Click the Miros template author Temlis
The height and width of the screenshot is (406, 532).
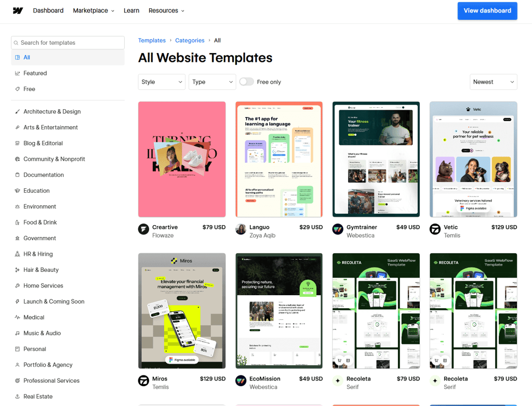point(161,387)
